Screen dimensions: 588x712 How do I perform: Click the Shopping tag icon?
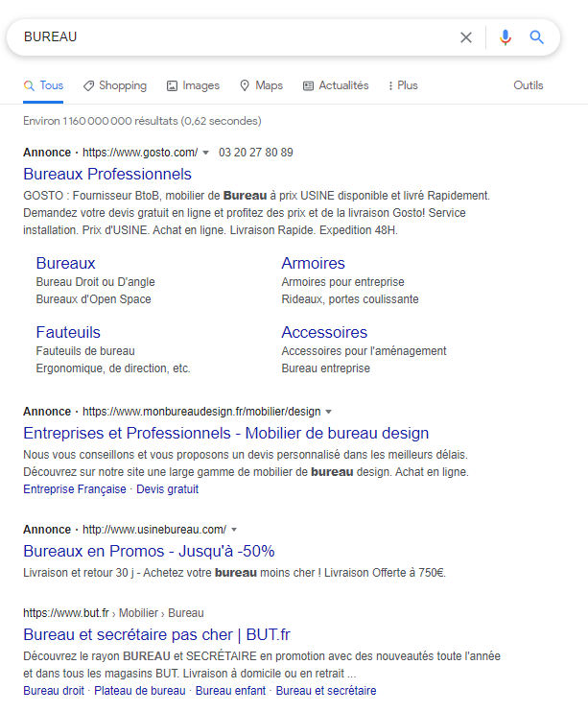coord(88,85)
